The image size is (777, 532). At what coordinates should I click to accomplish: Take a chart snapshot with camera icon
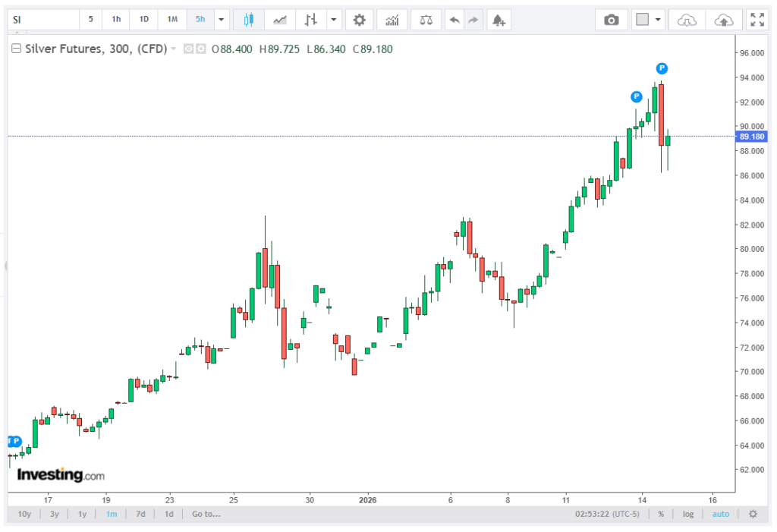point(611,20)
